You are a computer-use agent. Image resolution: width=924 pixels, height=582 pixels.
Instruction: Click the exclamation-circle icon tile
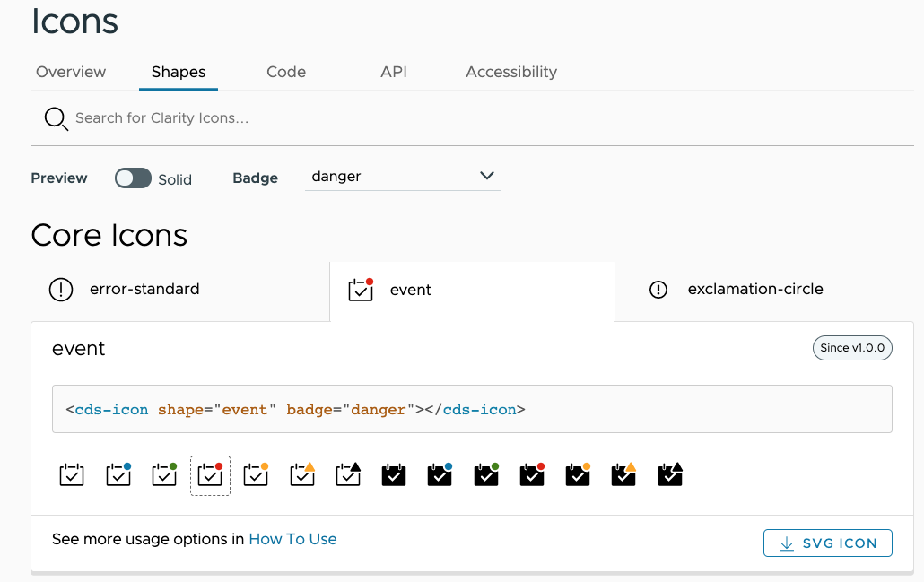764,290
